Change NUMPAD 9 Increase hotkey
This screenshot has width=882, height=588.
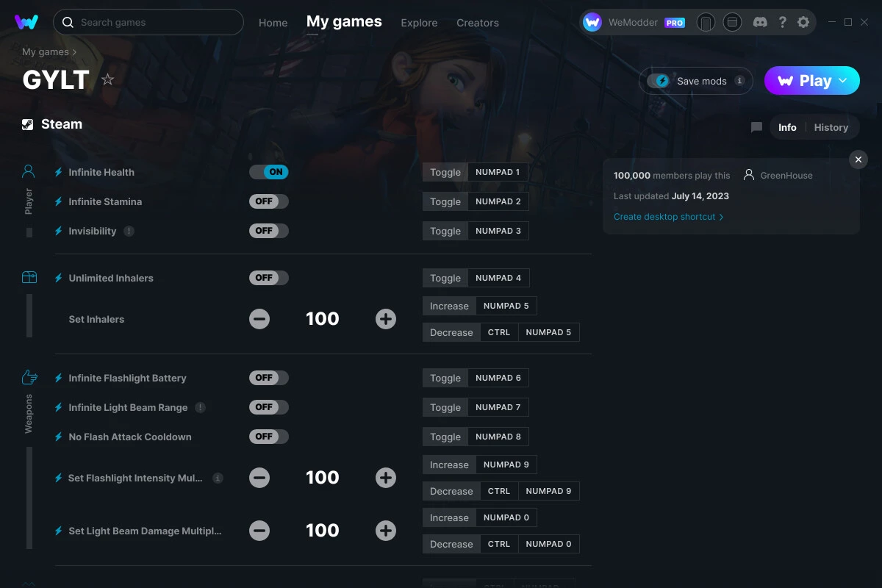pyautogui.click(x=506, y=465)
